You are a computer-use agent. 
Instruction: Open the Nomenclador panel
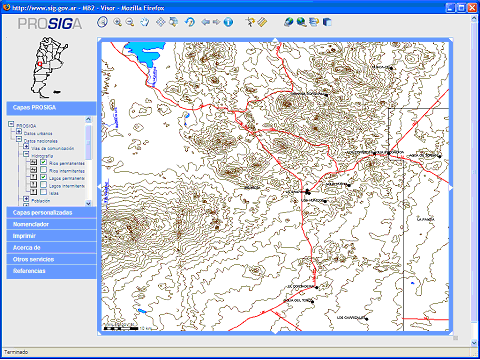click(x=51, y=224)
